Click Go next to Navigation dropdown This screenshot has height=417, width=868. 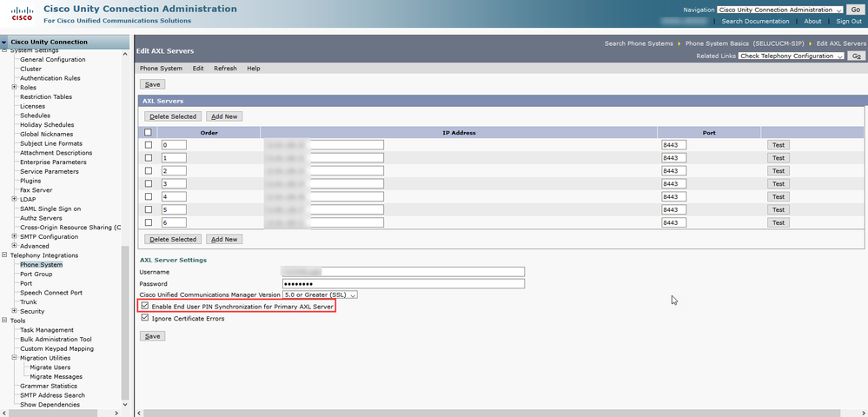pyautogui.click(x=853, y=10)
